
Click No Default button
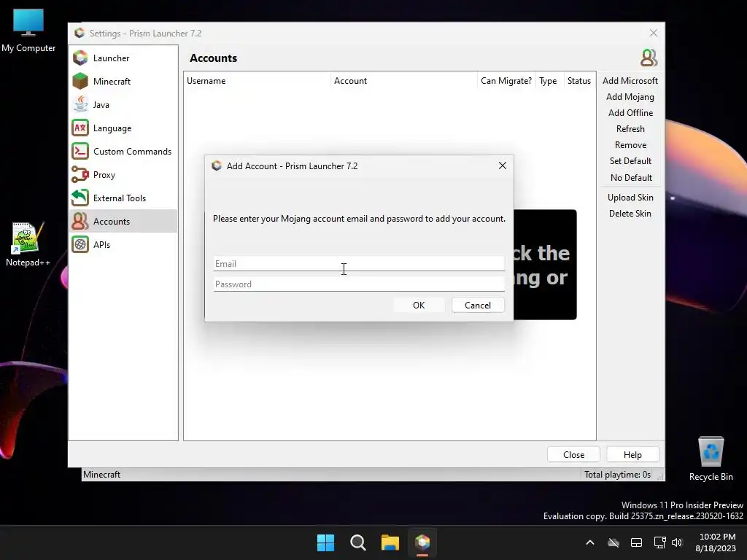click(x=630, y=178)
